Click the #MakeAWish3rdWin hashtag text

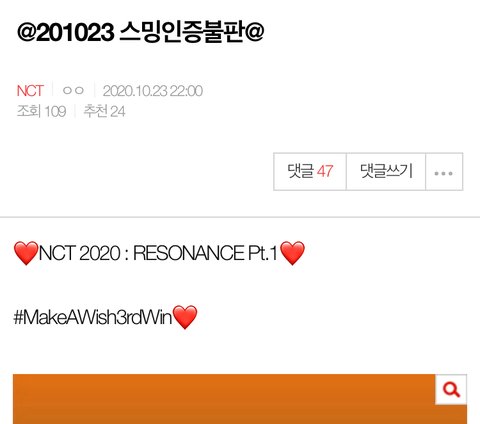pos(93,317)
